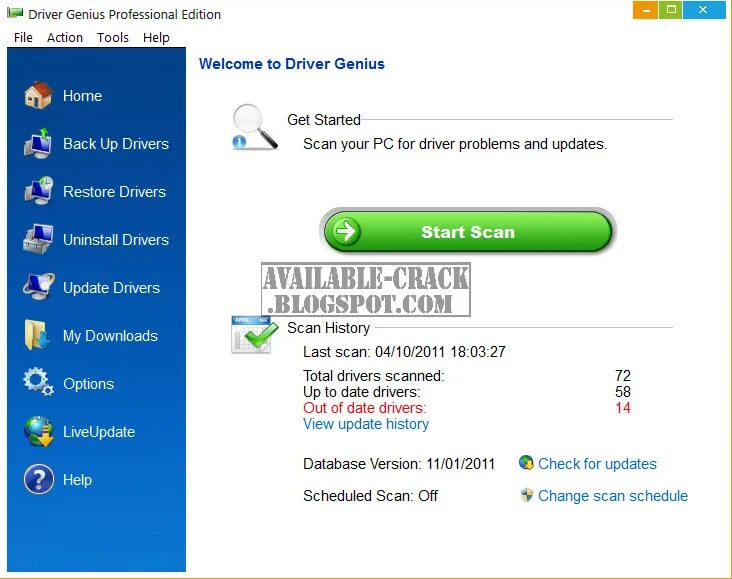Image resolution: width=732 pixels, height=579 pixels.
Task: Open the View update history link
Action: [366, 424]
